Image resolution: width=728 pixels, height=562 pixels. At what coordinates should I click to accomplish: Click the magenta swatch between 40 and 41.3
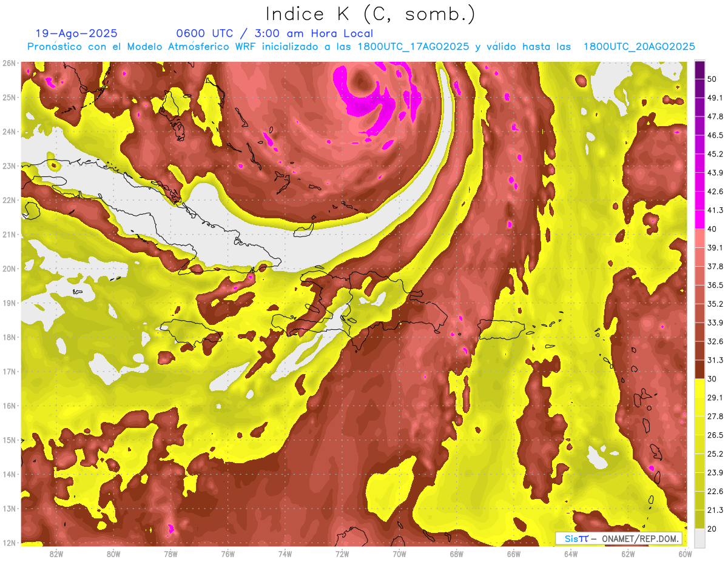point(699,219)
